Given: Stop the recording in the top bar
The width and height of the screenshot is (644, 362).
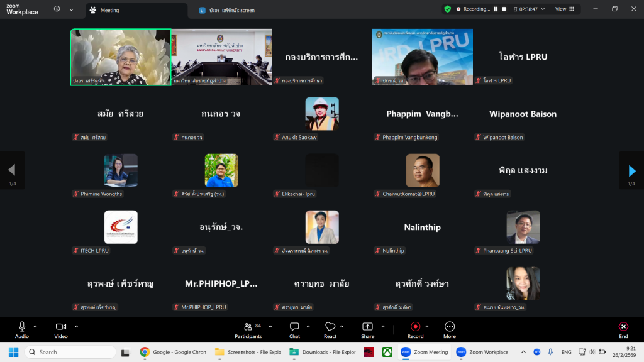Looking at the screenshot, I should (504, 9).
